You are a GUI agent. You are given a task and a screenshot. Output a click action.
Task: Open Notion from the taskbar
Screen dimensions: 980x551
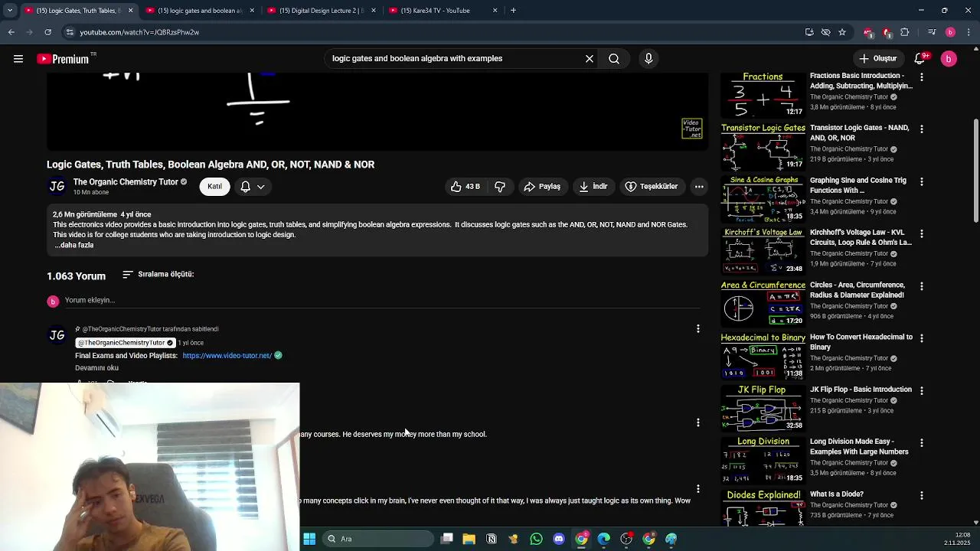click(x=492, y=539)
